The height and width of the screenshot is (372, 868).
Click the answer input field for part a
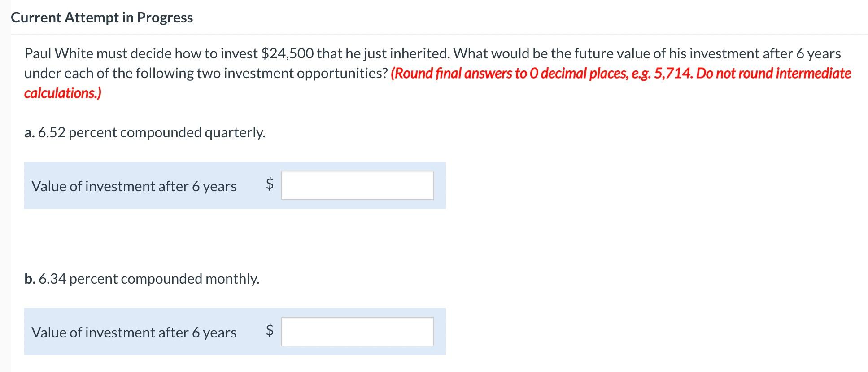coord(357,185)
